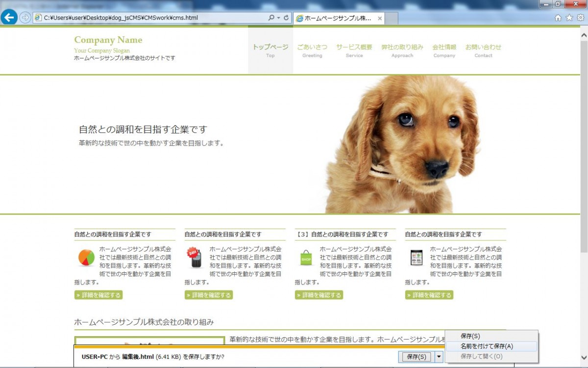588x368 pixels.
Task: Click the pie chart icon in first column
Action: [86, 258]
